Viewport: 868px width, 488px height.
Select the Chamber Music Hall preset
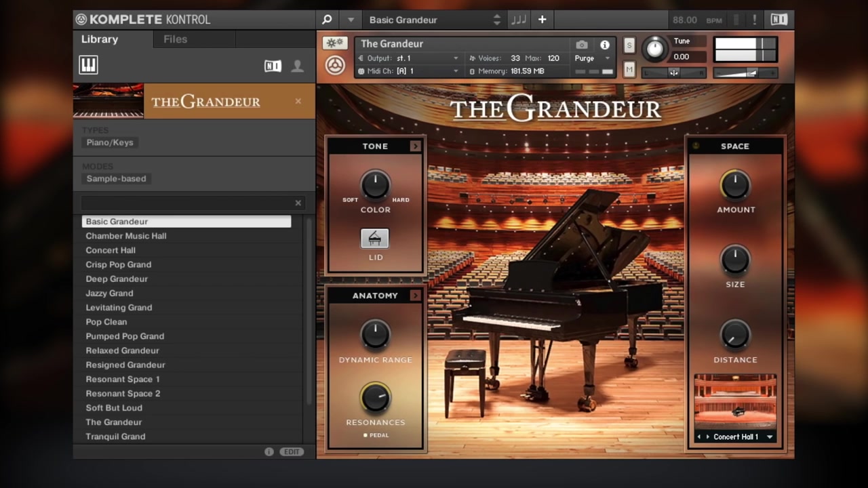(x=186, y=236)
